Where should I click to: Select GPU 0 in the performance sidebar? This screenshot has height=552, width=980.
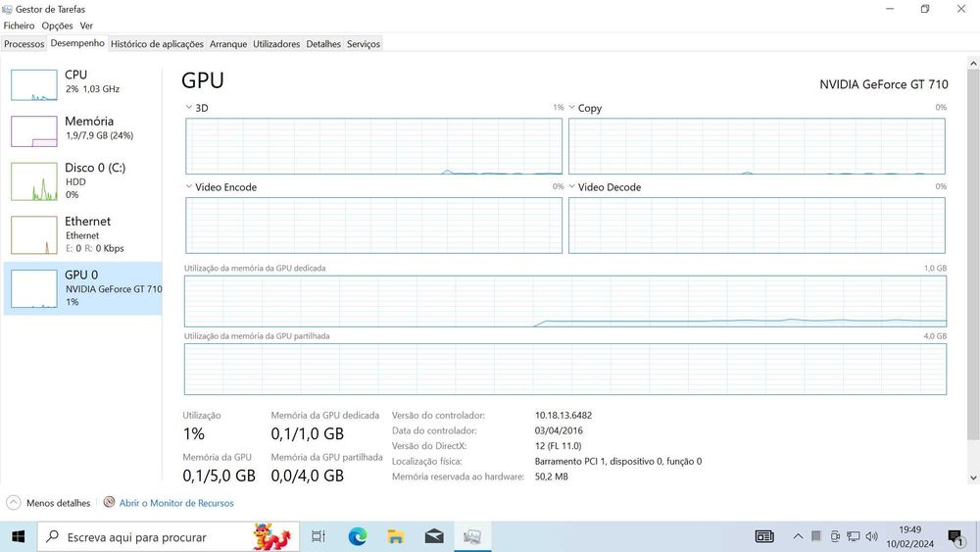pos(83,288)
